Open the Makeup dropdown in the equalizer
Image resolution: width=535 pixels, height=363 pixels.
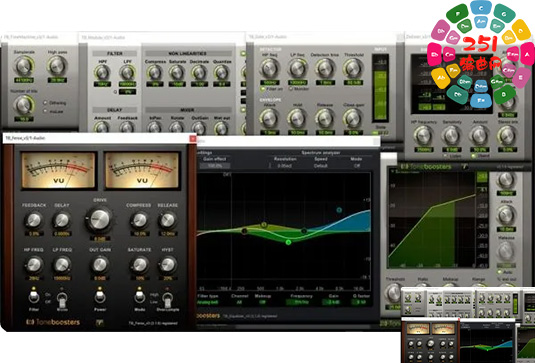[262, 302]
